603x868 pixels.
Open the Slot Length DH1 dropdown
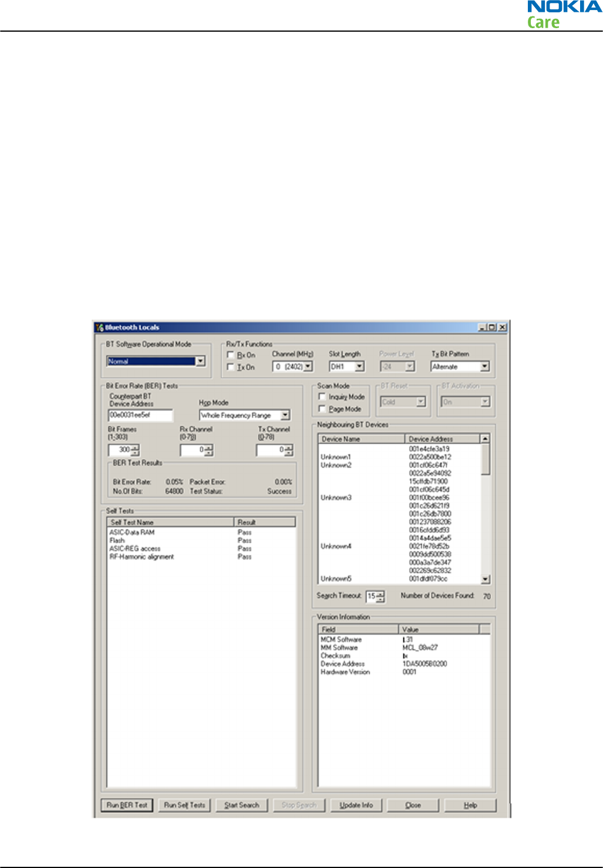[360, 366]
